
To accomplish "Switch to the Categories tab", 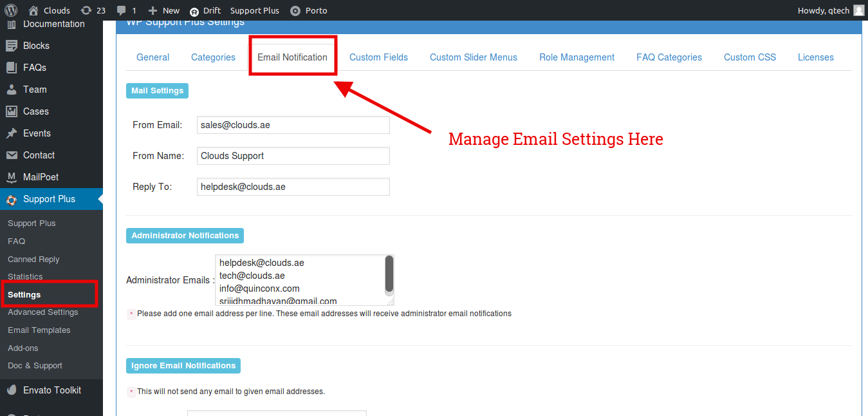I will (x=214, y=57).
